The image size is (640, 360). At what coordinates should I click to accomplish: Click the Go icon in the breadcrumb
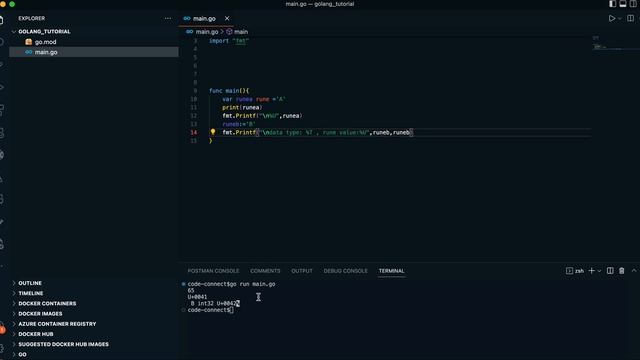point(189,31)
